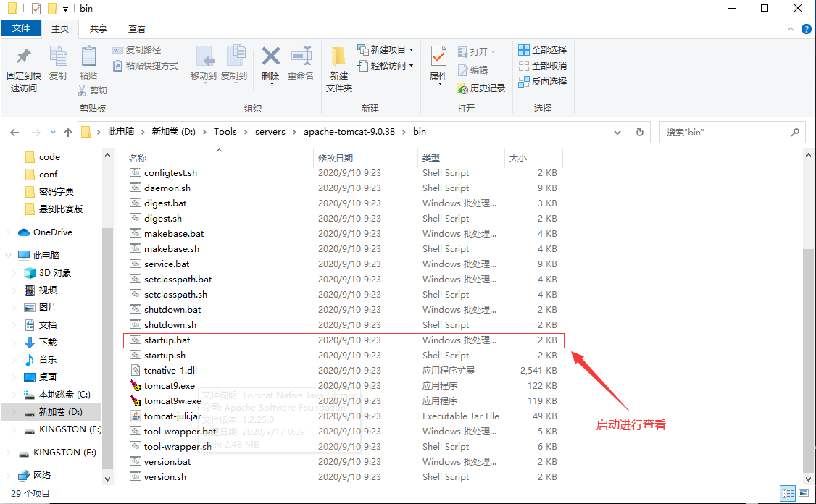This screenshot has width=816, height=504.
Task: Go up one folder level arrow
Action: [x=67, y=132]
